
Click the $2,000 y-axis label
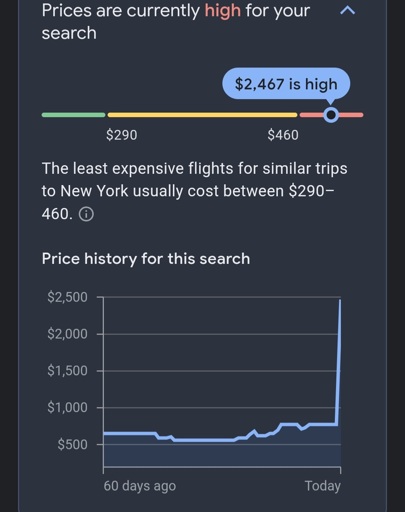[x=67, y=334]
